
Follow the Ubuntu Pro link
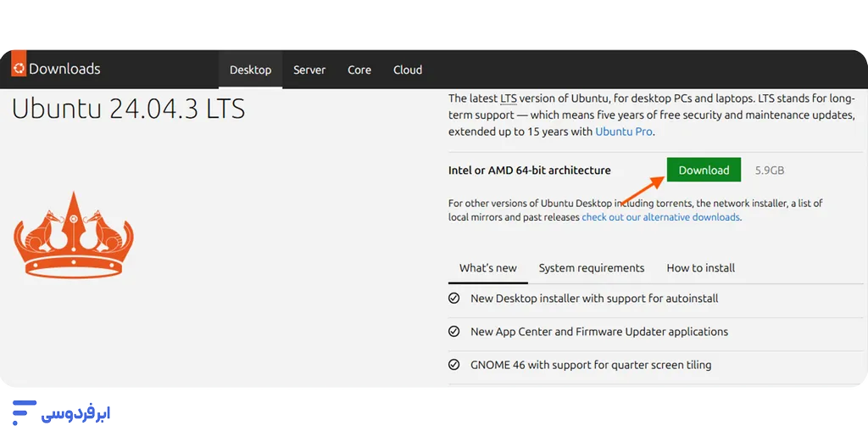(623, 132)
